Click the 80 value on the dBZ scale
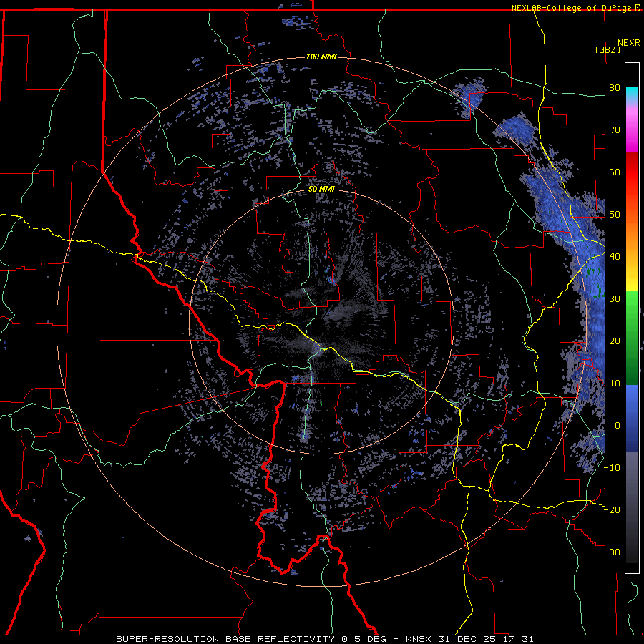 tap(615, 88)
